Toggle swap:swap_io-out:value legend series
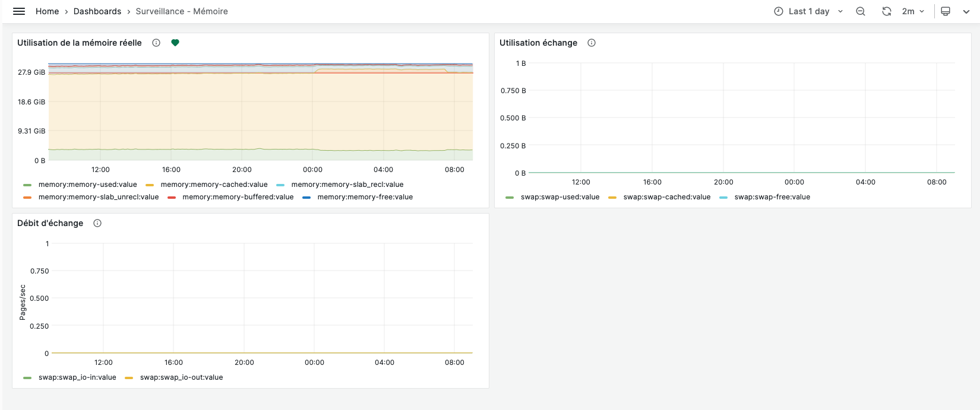 pyautogui.click(x=181, y=377)
